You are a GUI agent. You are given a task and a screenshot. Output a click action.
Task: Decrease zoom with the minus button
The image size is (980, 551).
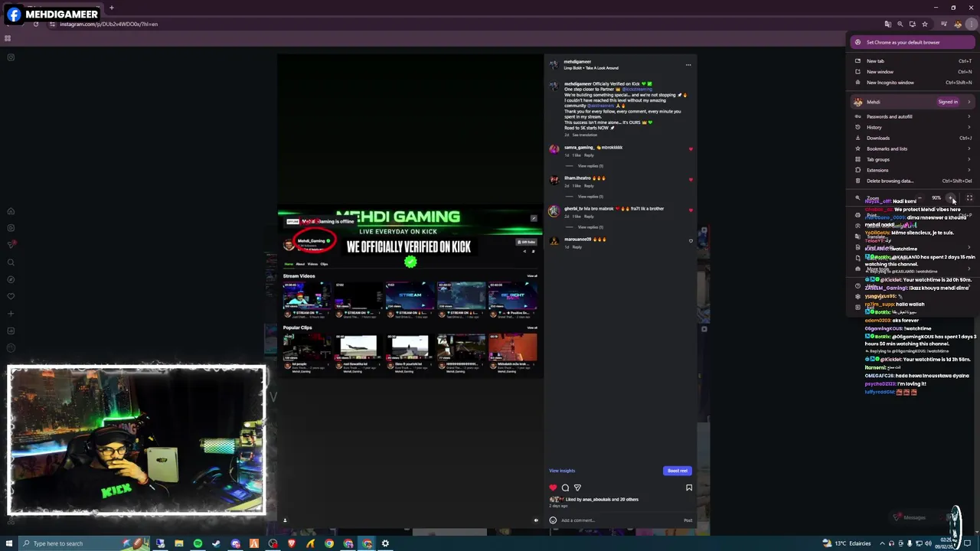[920, 198]
